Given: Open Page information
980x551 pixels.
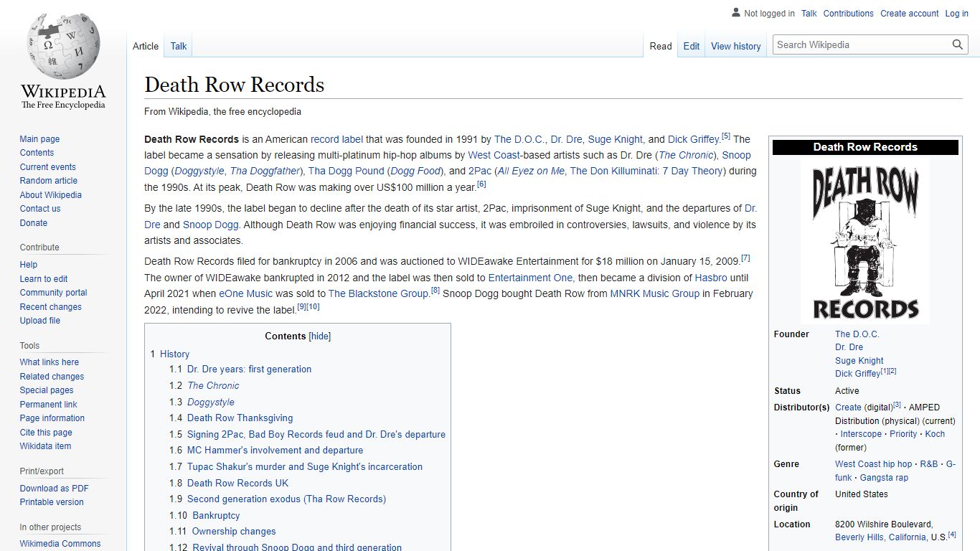Looking at the screenshot, I should 52,418.
